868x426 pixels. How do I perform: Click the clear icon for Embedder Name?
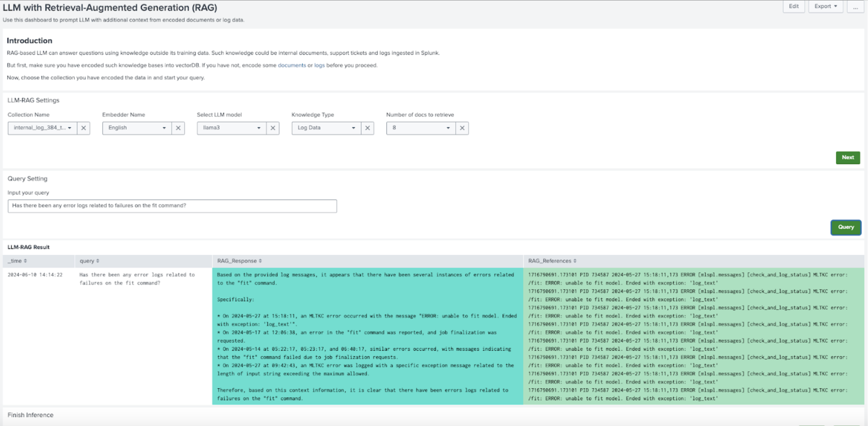178,128
